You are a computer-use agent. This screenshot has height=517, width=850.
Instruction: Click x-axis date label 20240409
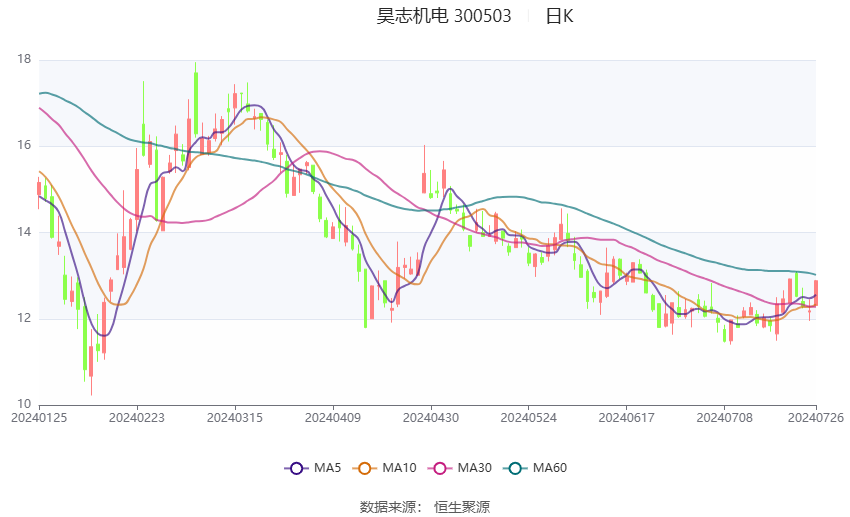[333, 418]
